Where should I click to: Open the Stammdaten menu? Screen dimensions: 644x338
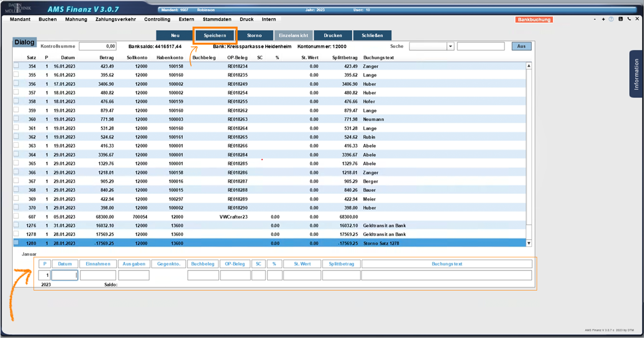[x=217, y=19]
